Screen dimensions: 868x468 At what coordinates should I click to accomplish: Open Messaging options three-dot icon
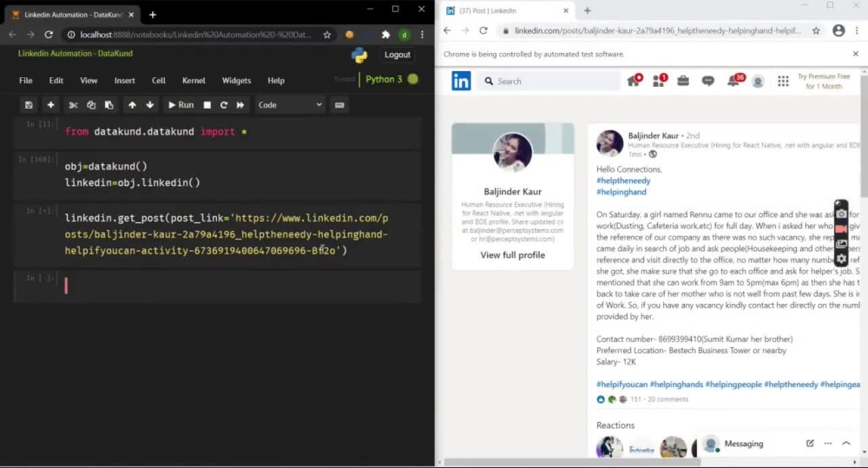(827, 443)
